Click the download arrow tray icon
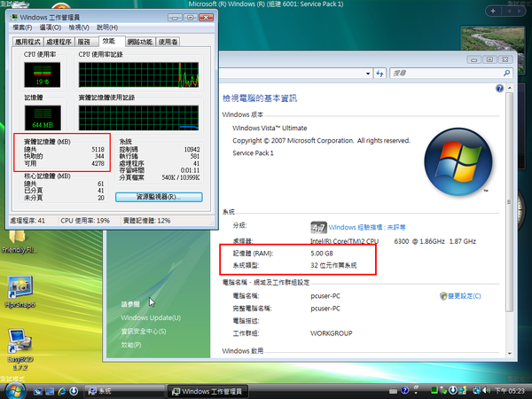 click(452, 391)
